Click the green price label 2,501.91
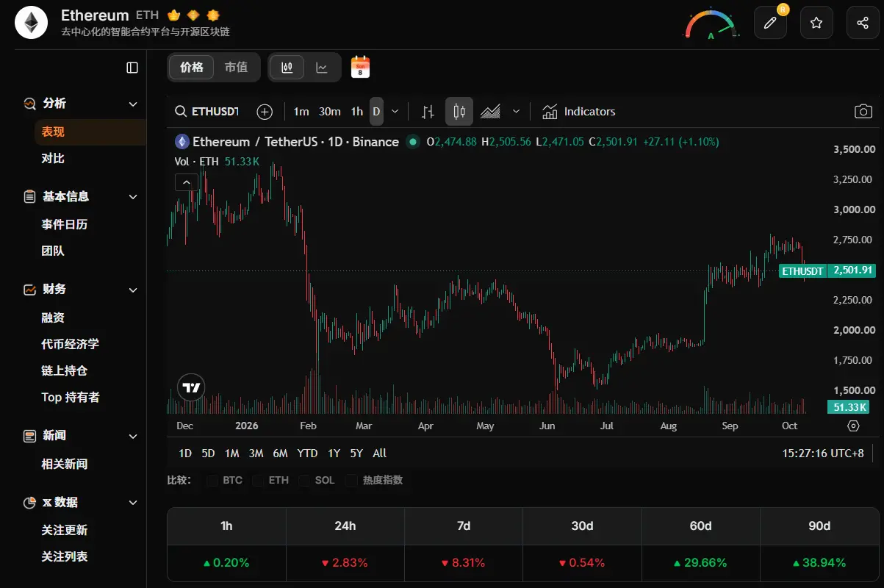Screen dimensions: 884x588 (852, 270)
